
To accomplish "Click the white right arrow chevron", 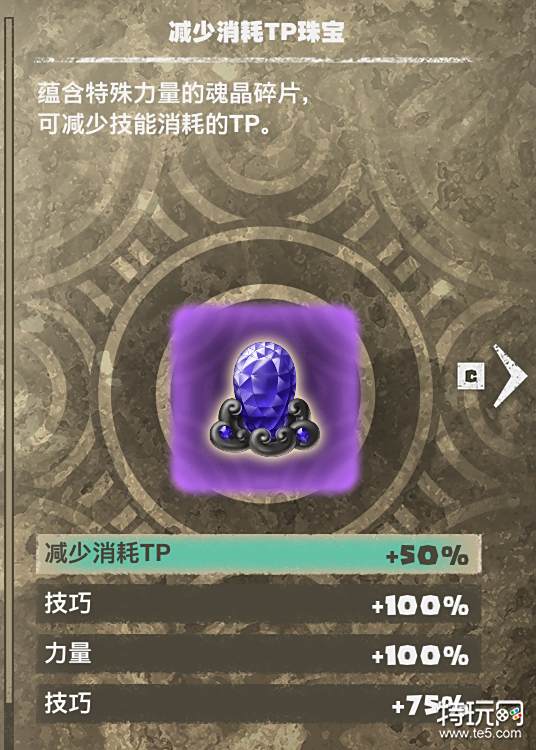I will pyautogui.click(x=509, y=376).
